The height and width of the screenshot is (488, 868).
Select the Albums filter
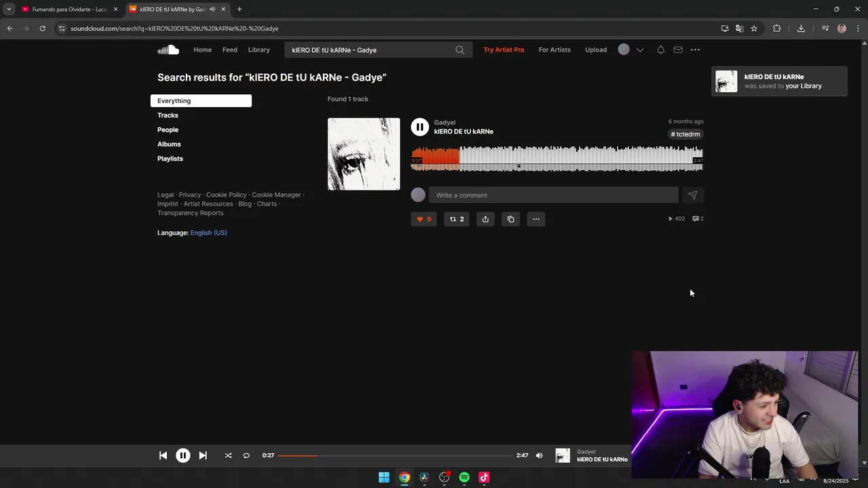click(169, 144)
